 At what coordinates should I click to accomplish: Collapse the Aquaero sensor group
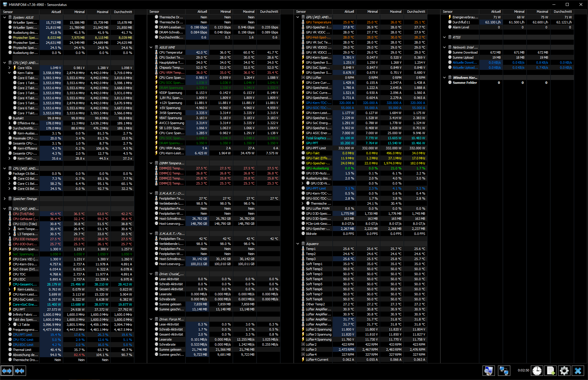click(x=298, y=244)
